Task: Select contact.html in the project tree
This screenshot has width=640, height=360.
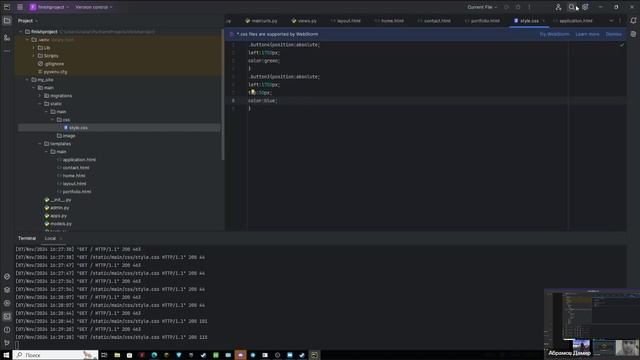Action: tap(73, 168)
